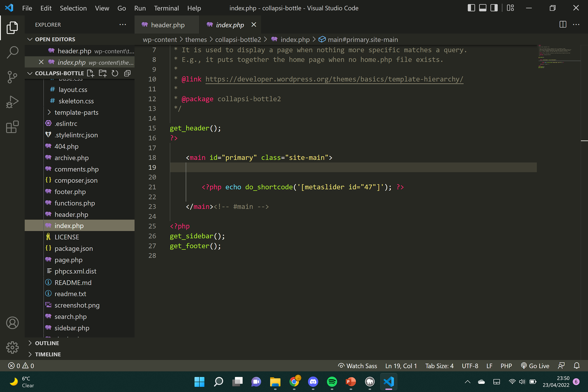Open Source Control view

coord(12,77)
